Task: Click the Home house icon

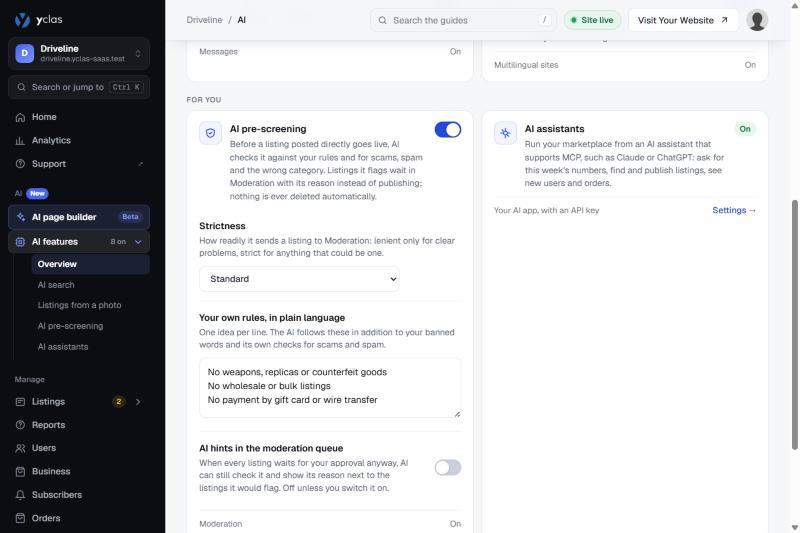Action: click(x=20, y=117)
